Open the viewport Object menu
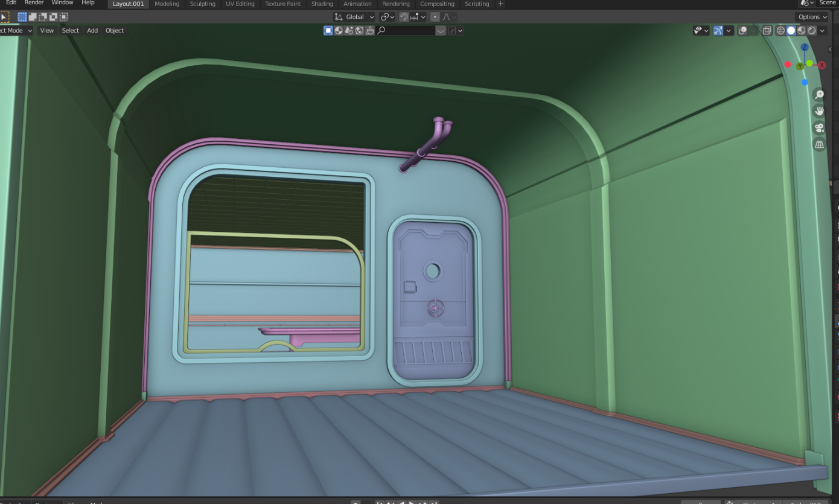 click(115, 31)
